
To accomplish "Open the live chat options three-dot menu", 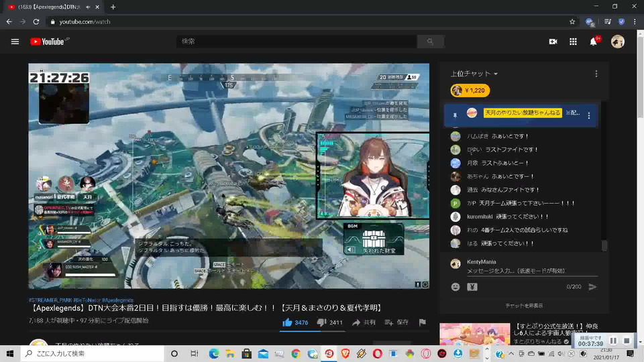I will (x=596, y=74).
